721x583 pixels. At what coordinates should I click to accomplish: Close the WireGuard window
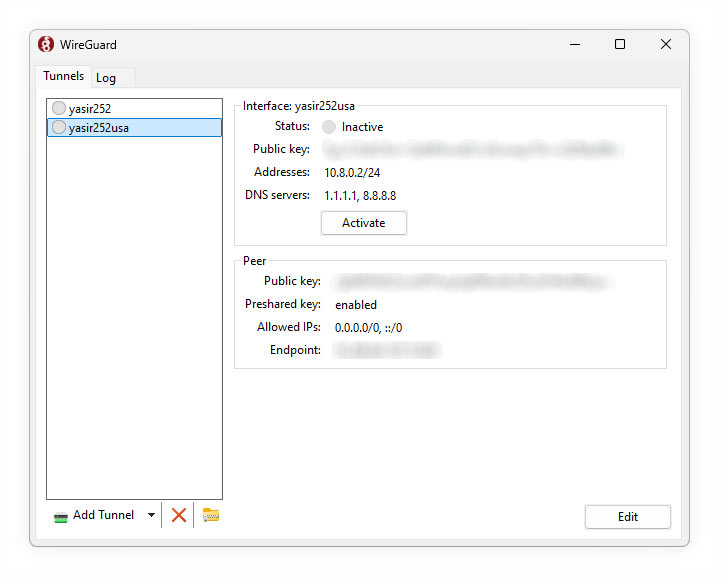[665, 44]
